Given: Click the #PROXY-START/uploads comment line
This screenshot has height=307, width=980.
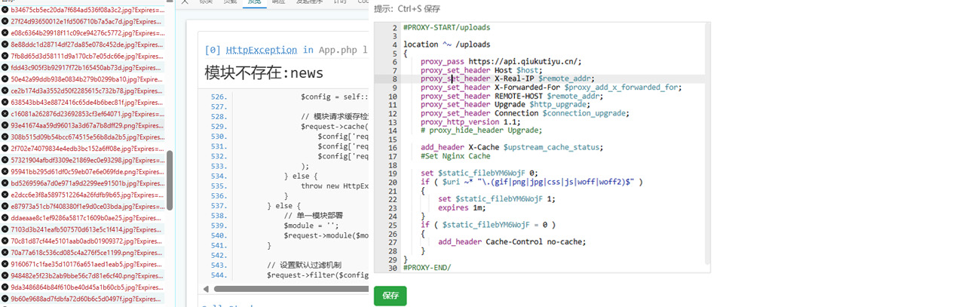Looking at the screenshot, I should coord(449,27).
